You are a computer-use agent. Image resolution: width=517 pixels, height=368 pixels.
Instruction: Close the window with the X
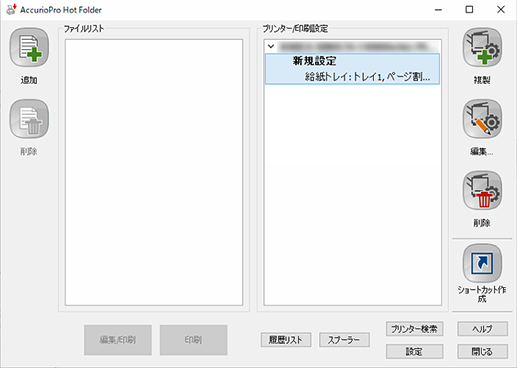(x=501, y=10)
